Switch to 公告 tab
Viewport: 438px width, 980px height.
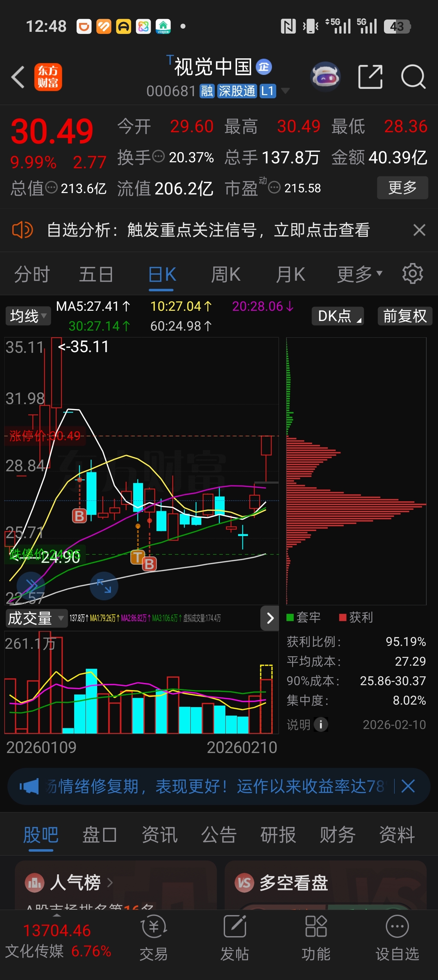(219, 835)
